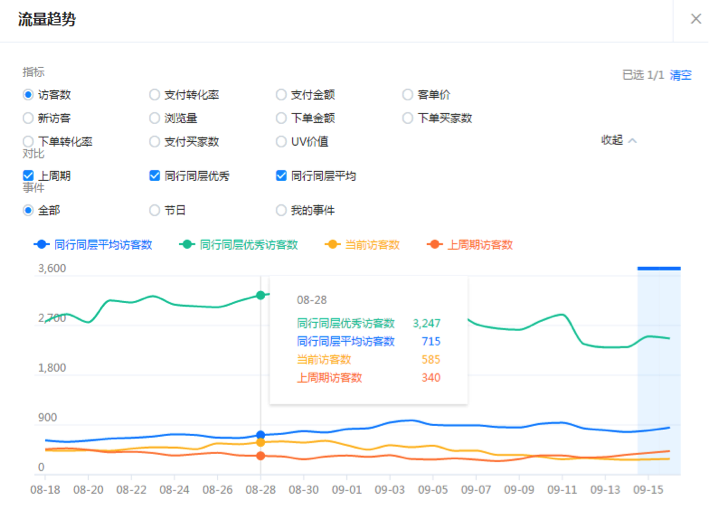The image size is (709, 520).
Task: Toggle 同行同层优秀访客数 legend series
Action: click(240, 244)
